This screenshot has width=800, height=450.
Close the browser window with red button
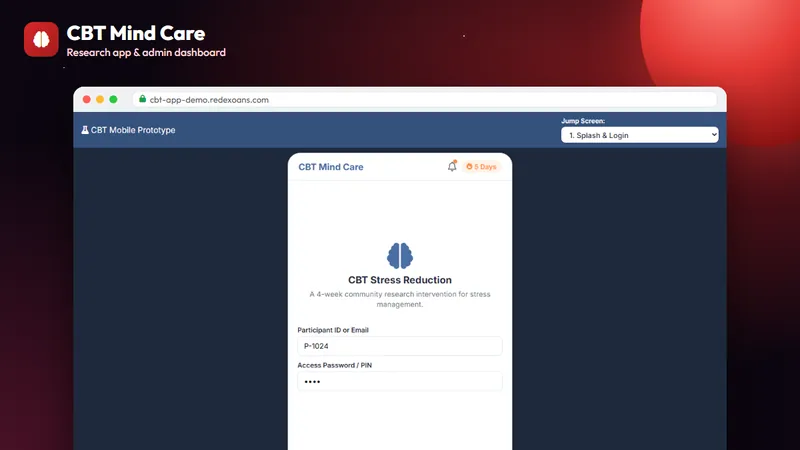click(x=87, y=99)
